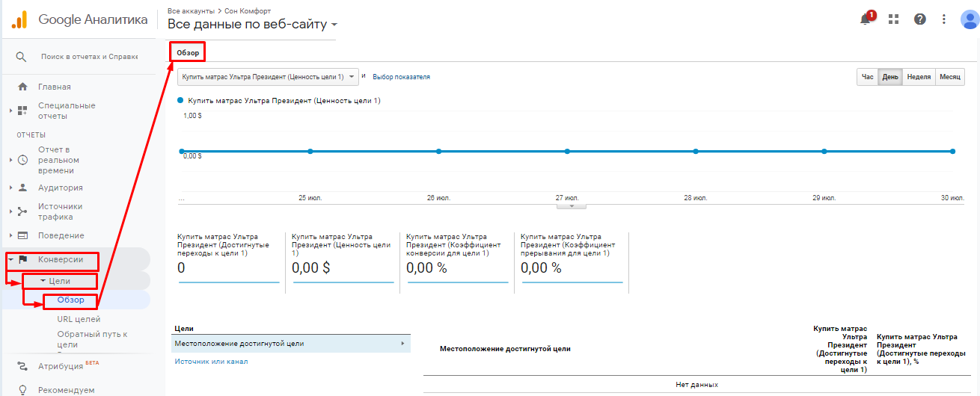Screen dimensions: 980x396
Task: Click the Конверсии flag icon
Action: coord(22,259)
